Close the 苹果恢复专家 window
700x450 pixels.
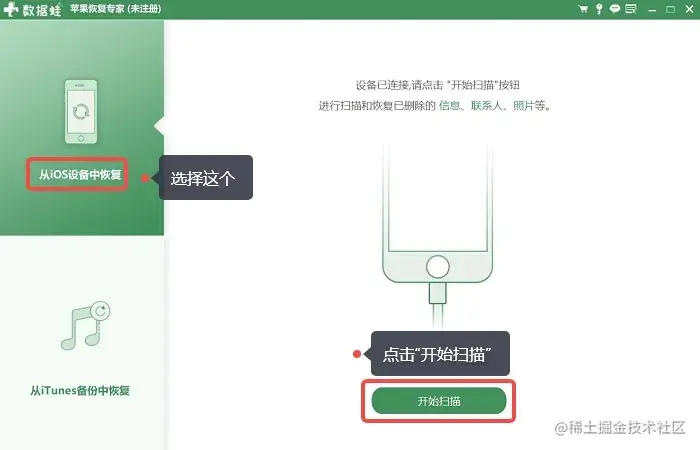(689, 9)
